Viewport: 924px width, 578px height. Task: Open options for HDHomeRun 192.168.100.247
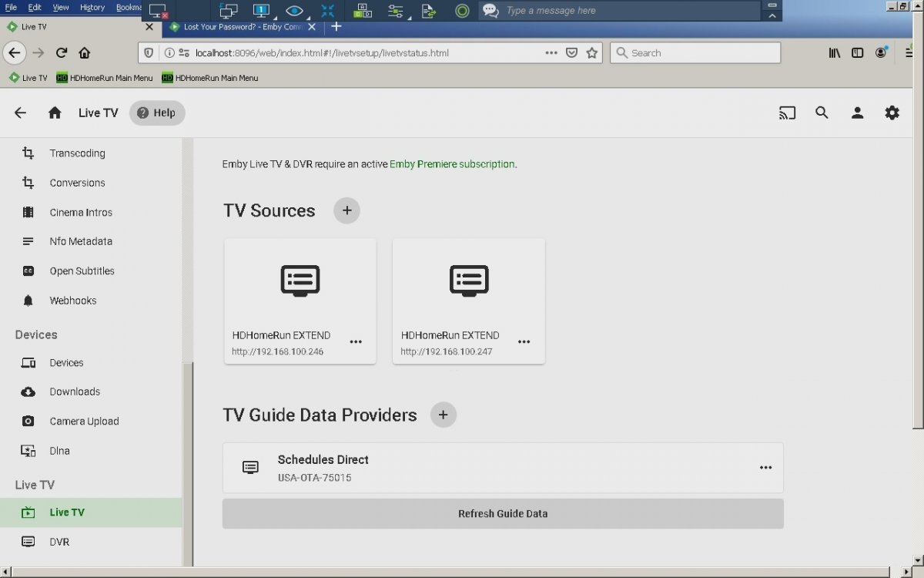(524, 341)
